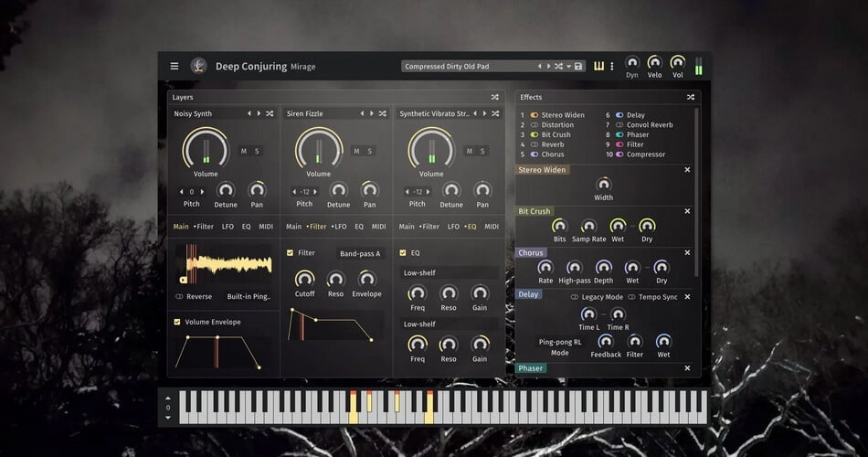Toggle the Convol Reverb effect switch

pyautogui.click(x=619, y=124)
